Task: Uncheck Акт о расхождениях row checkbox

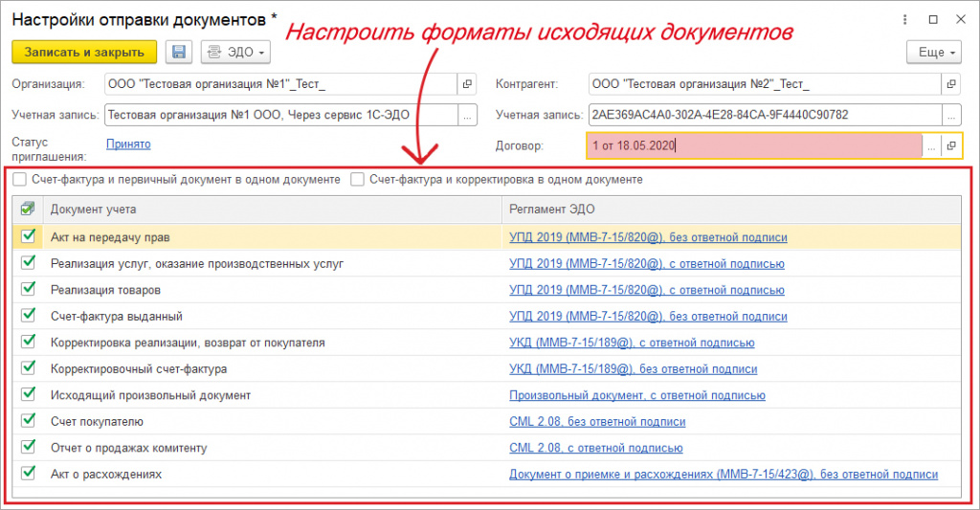Action: point(28,473)
